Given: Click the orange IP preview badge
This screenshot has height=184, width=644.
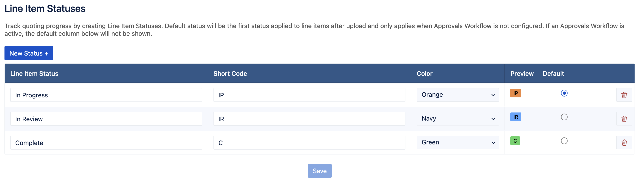Looking at the screenshot, I should pos(516,93).
